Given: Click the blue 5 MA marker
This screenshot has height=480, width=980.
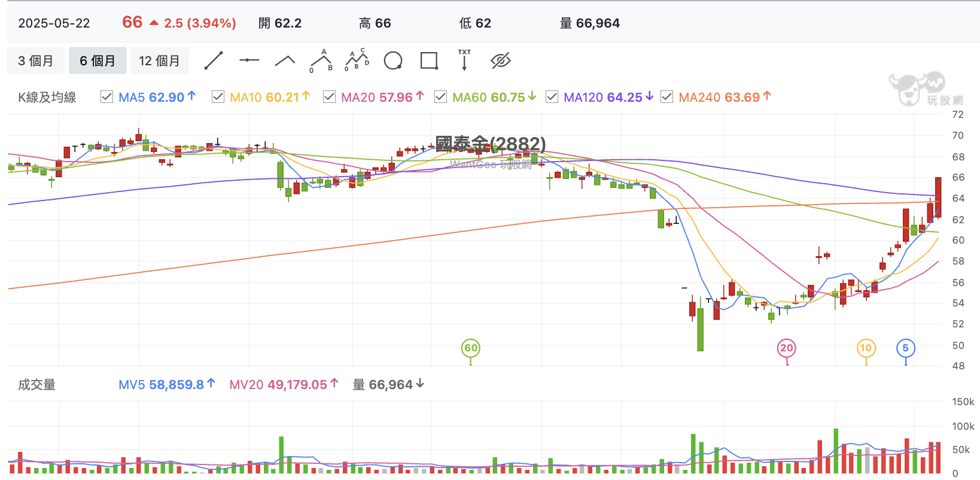Looking at the screenshot, I should click(905, 348).
